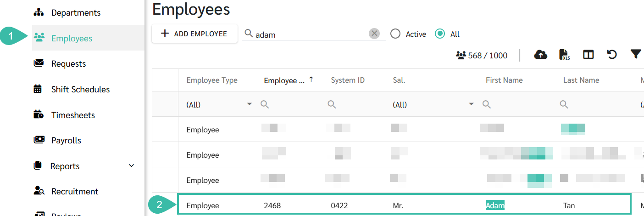The width and height of the screenshot is (644, 216).
Task: Click the filter funnel icon
Action: pos(635,55)
